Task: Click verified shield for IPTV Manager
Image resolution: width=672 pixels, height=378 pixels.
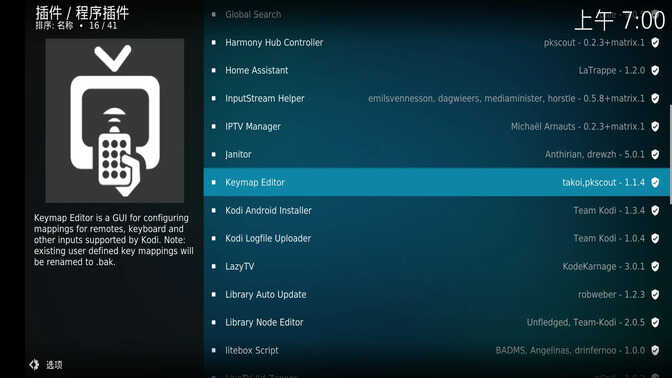Action: point(655,126)
